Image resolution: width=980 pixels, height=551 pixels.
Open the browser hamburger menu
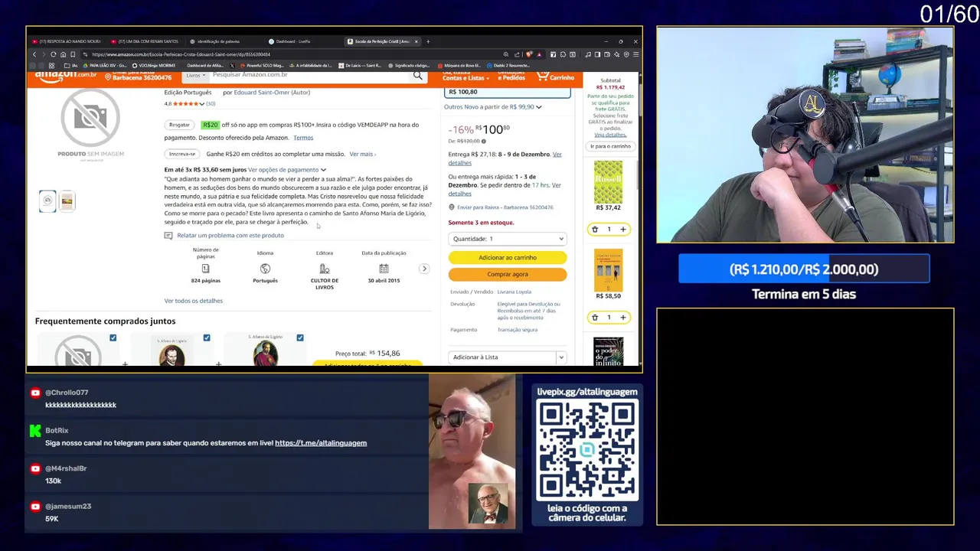(x=635, y=54)
